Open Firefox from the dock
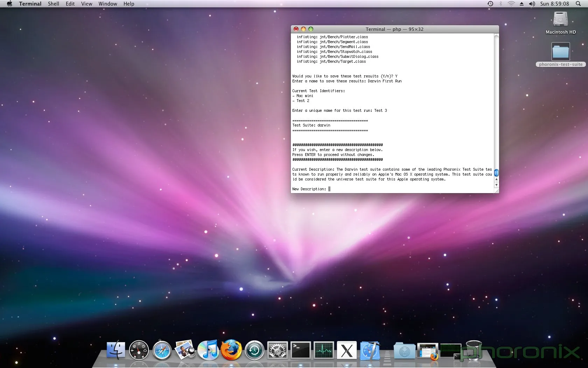Viewport: 588px width, 368px height. 231,350
